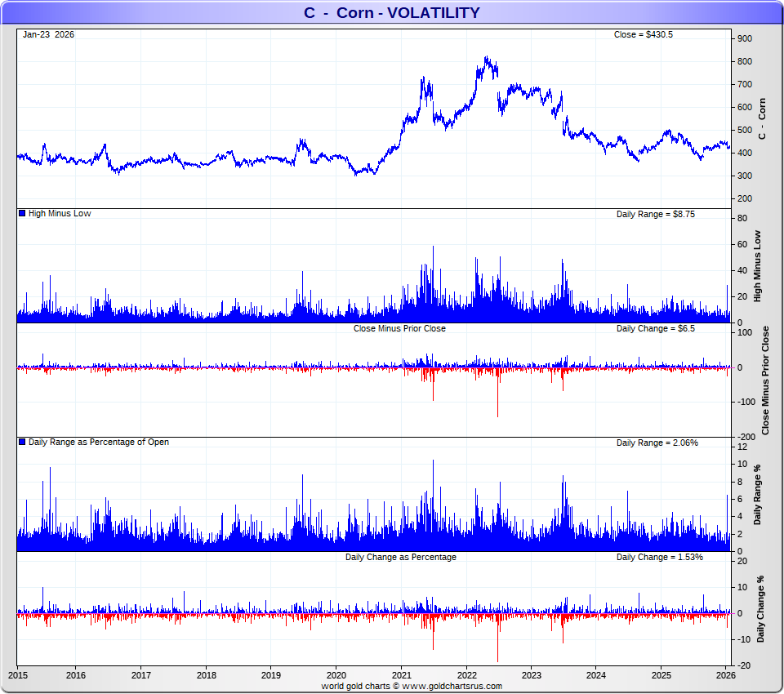Screen dimensions: 784x694
Task: Click the Close = $430.5 readout
Action: click(x=643, y=34)
